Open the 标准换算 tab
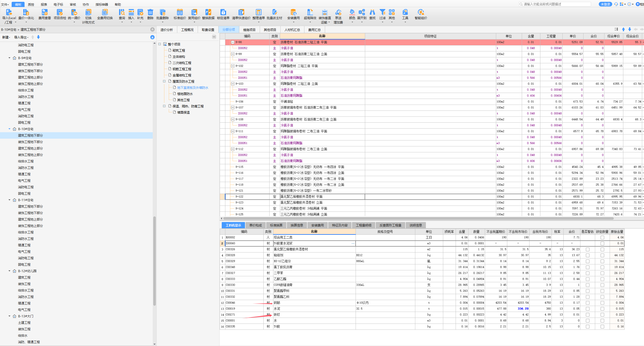Image resolution: width=644 pixels, height=346 pixels. tap(276, 225)
